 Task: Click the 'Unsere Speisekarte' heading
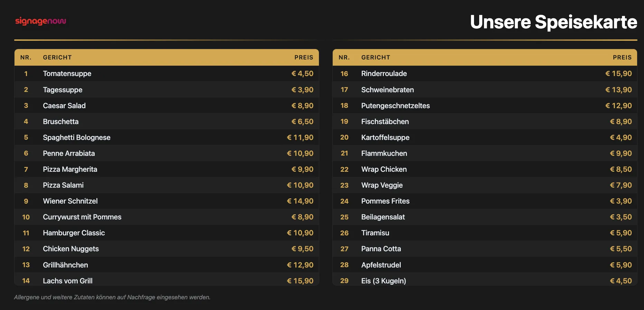553,22
